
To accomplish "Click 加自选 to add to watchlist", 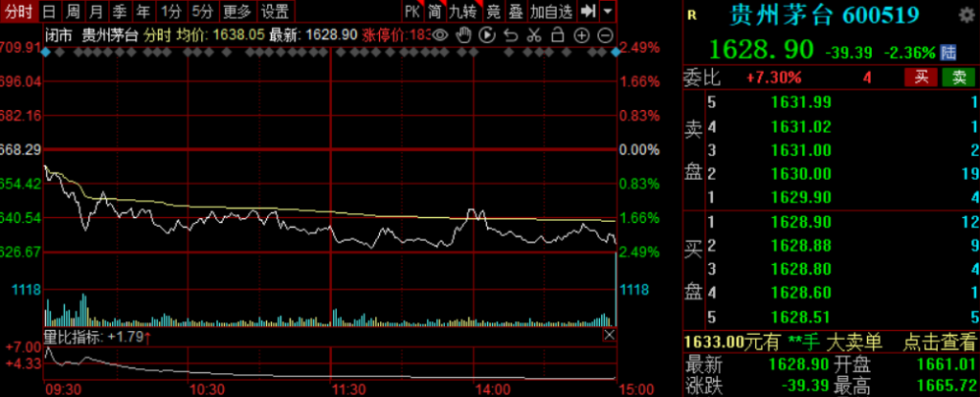I will click(x=550, y=11).
